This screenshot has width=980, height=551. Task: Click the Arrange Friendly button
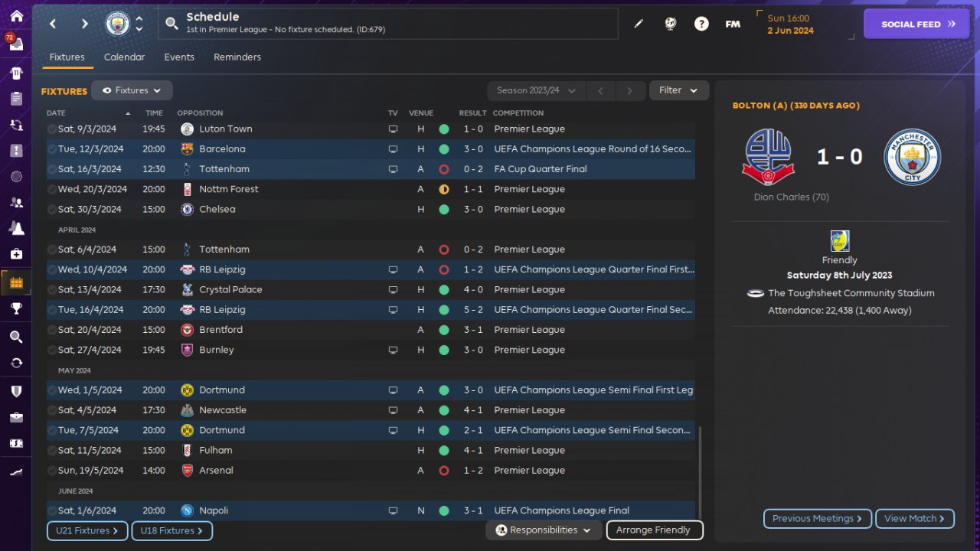(x=654, y=530)
